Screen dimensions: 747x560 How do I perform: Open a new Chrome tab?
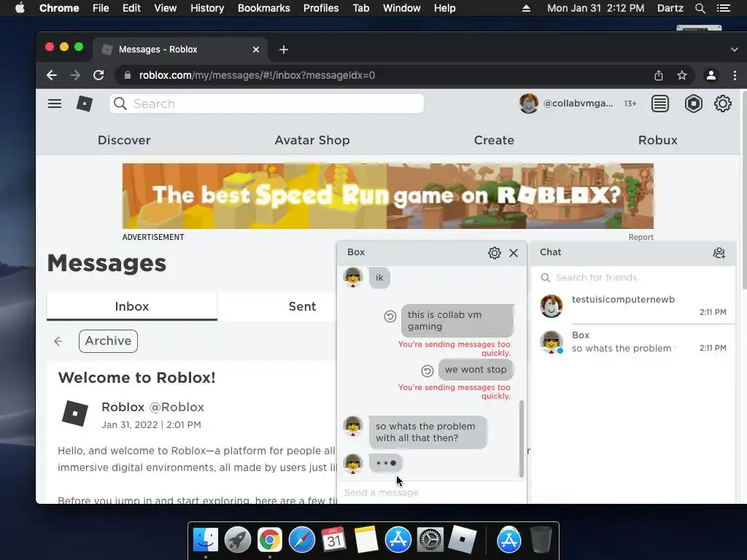(x=284, y=50)
